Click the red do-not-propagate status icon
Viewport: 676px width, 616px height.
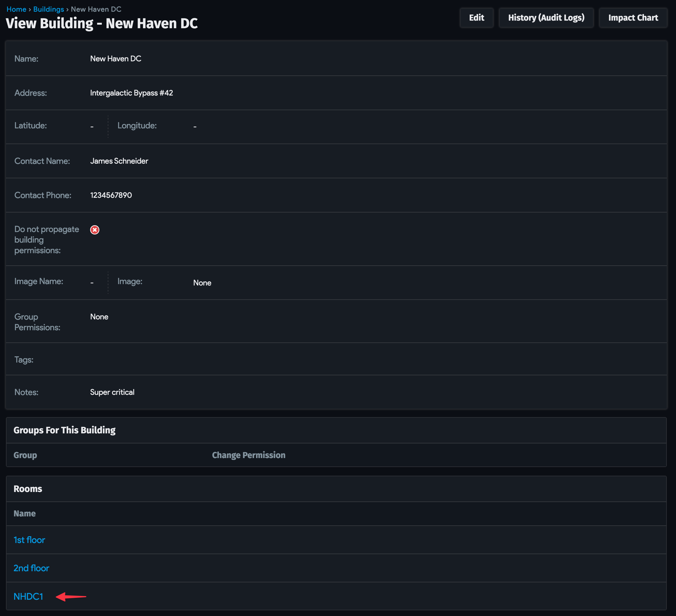(x=95, y=230)
